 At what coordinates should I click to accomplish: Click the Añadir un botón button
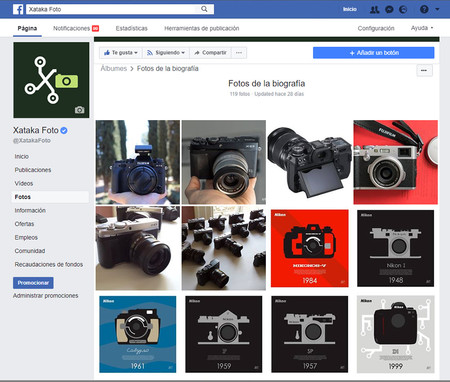click(x=373, y=53)
